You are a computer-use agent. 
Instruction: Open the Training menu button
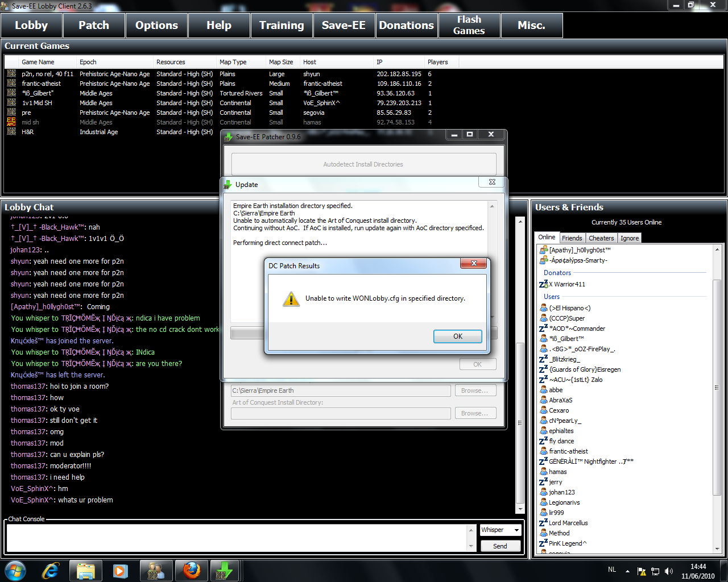click(282, 26)
